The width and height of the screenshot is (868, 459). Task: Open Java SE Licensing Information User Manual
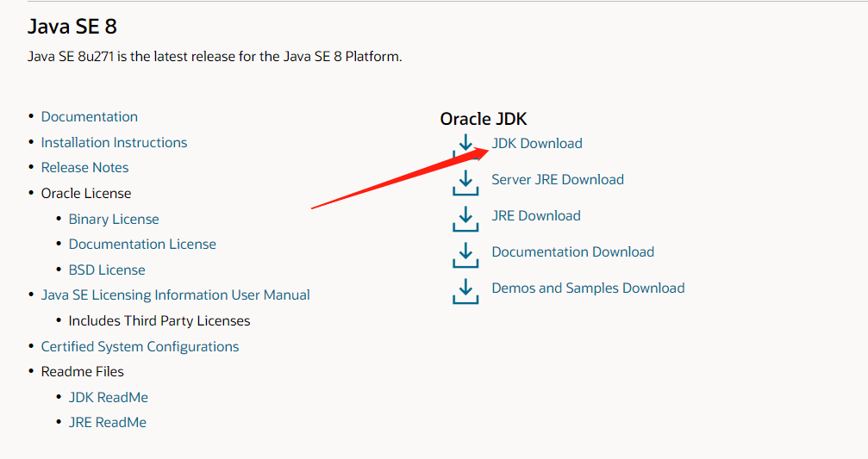coord(176,295)
